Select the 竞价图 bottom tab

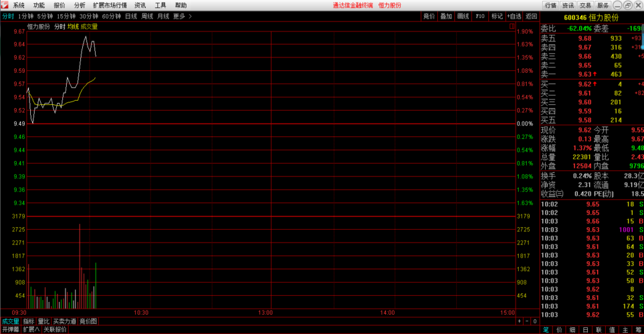pyautogui.click(x=88, y=321)
